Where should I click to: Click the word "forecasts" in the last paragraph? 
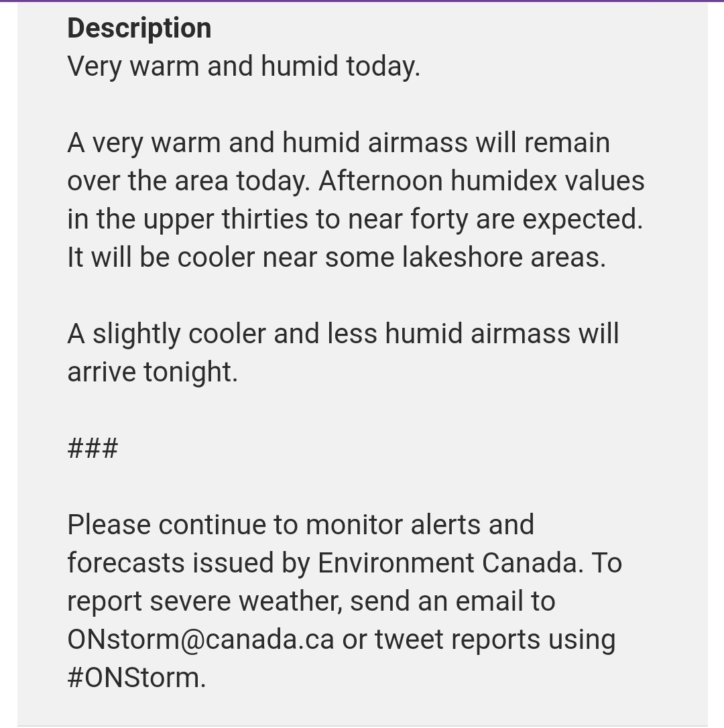point(126,563)
